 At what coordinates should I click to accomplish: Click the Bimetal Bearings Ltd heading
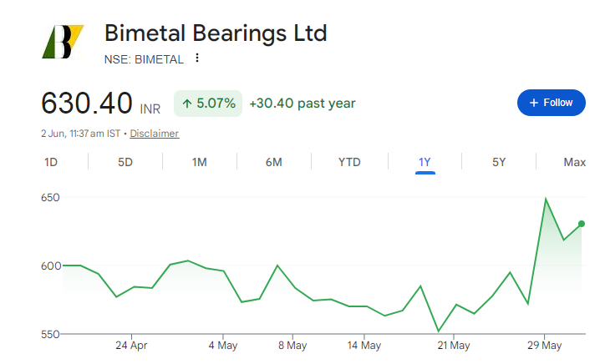coord(216,33)
